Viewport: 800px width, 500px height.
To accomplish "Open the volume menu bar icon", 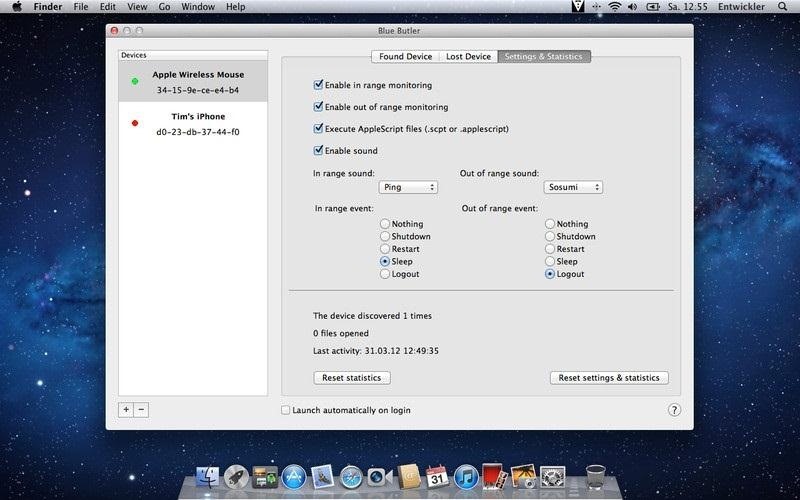I will point(633,7).
